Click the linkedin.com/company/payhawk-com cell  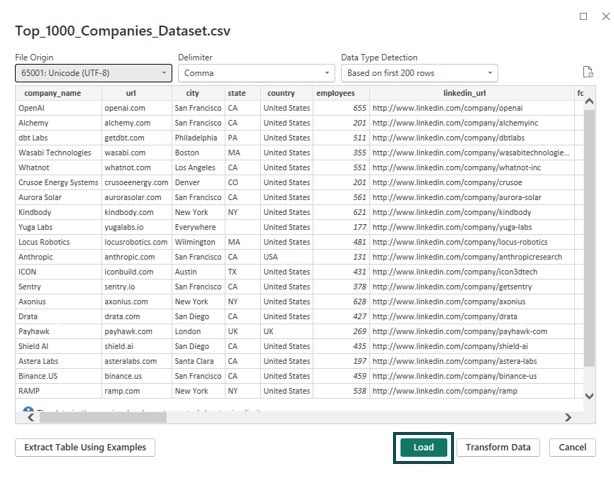click(x=471, y=331)
